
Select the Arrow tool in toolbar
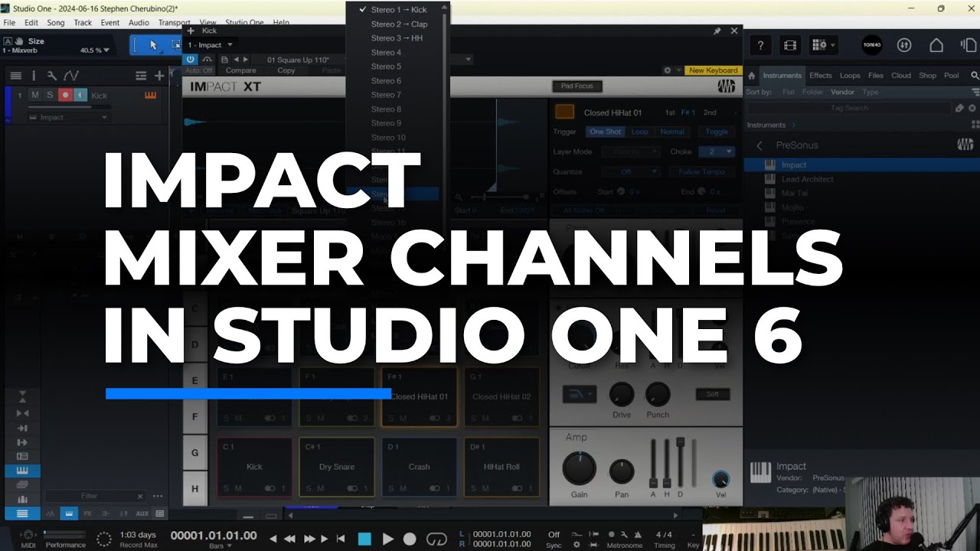pos(152,45)
